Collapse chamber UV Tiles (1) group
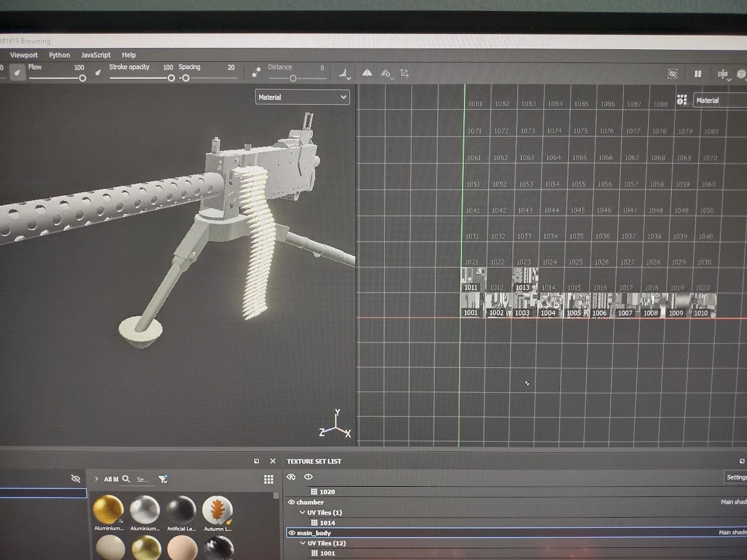Image resolution: width=747 pixels, height=560 pixels. 303,512
